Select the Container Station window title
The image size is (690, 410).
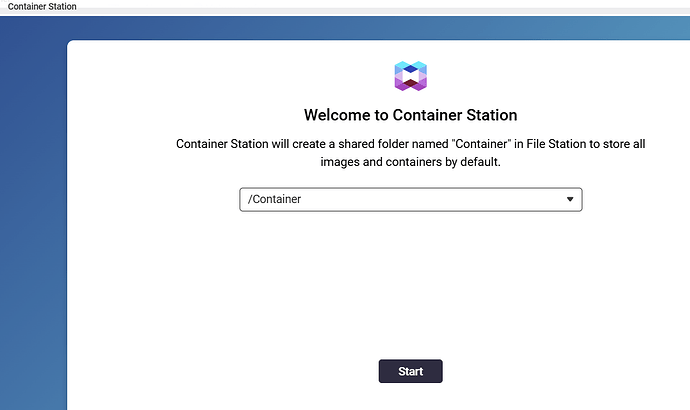(x=42, y=6)
